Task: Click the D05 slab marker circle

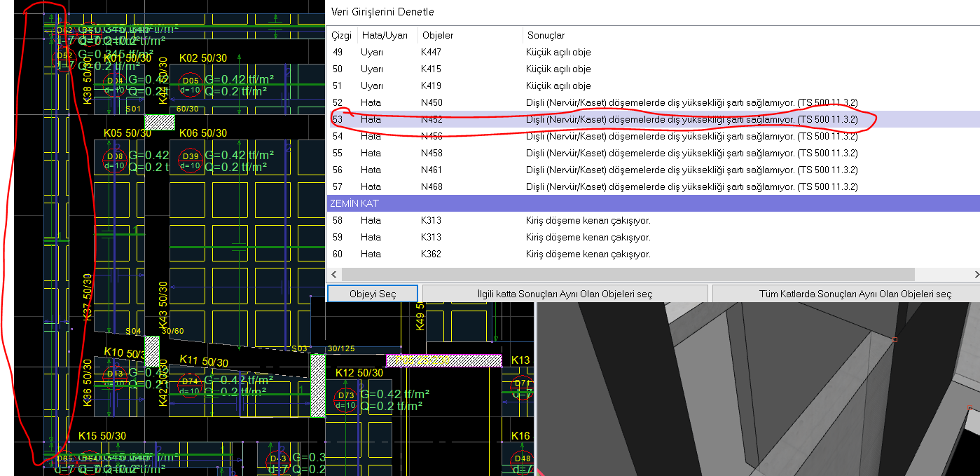Action: (x=191, y=85)
